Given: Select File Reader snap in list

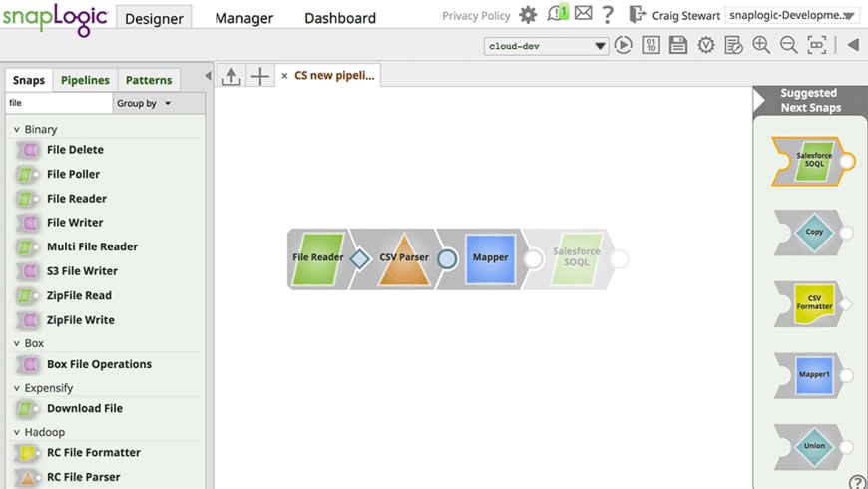Looking at the screenshot, I should click(77, 199).
